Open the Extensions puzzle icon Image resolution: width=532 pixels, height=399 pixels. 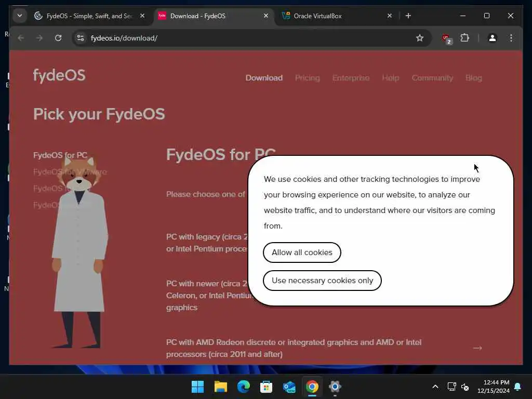coord(465,37)
